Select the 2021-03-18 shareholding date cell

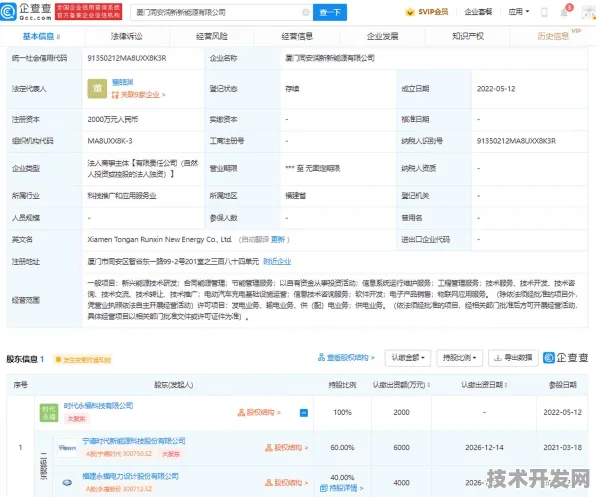pos(563,448)
